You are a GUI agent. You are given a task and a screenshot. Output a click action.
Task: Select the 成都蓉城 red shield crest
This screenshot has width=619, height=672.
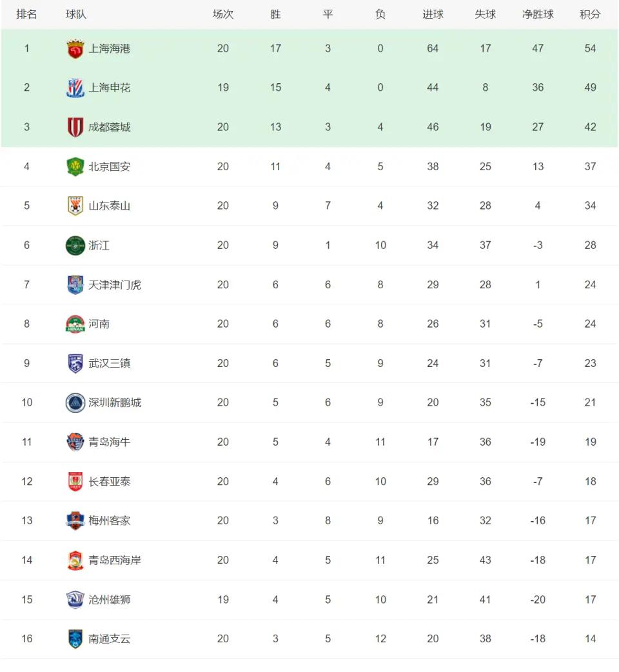[x=75, y=127]
